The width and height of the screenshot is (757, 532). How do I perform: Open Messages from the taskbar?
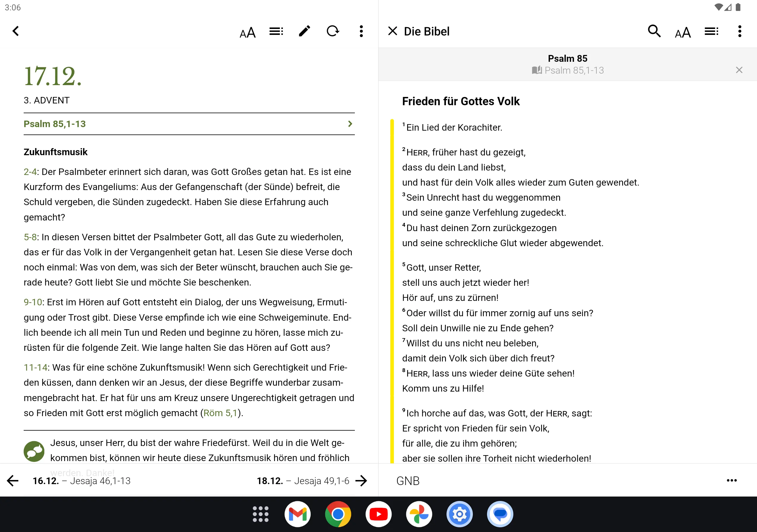click(x=500, y=514)
